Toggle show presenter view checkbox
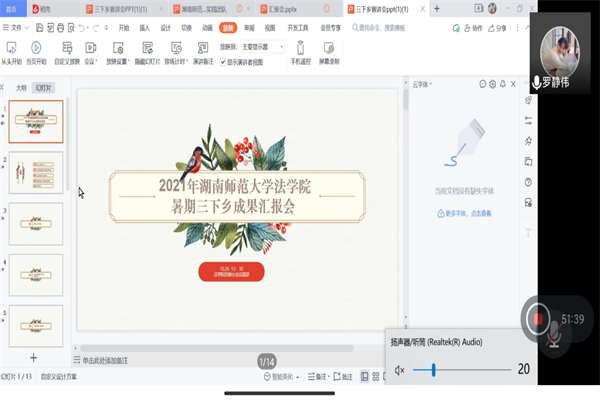600x400 pixels. [x=223, y=62]
